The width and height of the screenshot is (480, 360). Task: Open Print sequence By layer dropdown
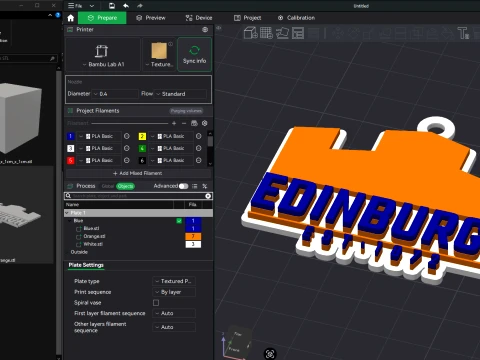(x=174, y=292)
